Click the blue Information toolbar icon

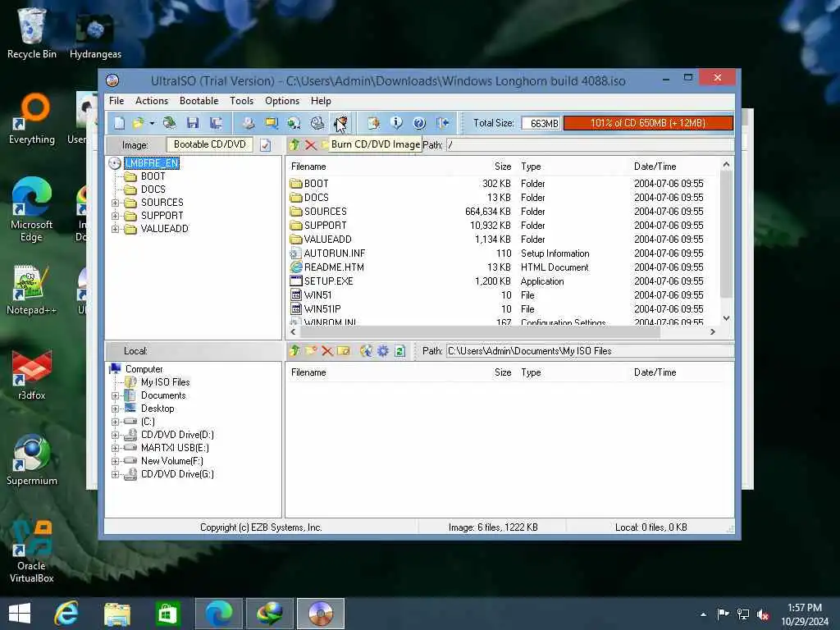pyautogui.click(x=396, y=123)
